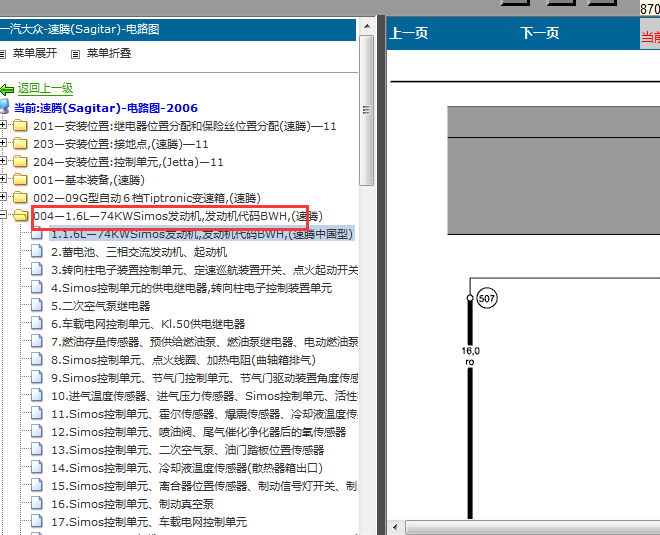Click folder icon of 002 09G变速箱

[20, 198]
